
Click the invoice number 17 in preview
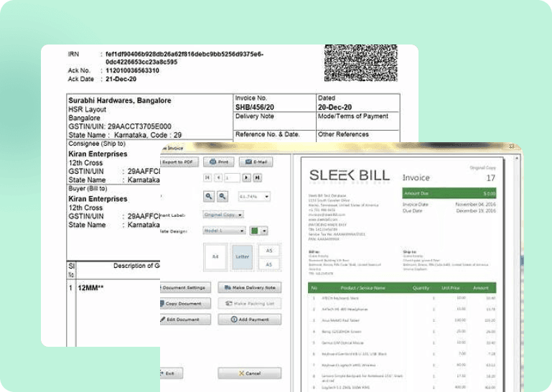[491, 178]
